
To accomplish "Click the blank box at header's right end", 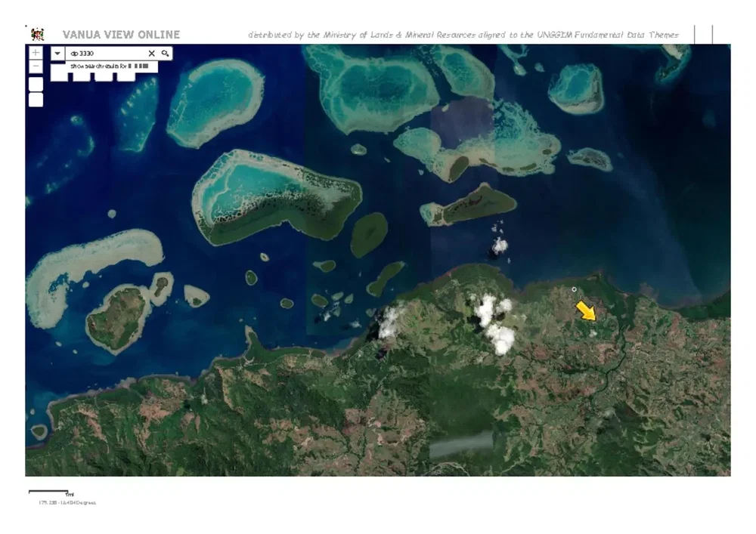I will pos(703,35).
